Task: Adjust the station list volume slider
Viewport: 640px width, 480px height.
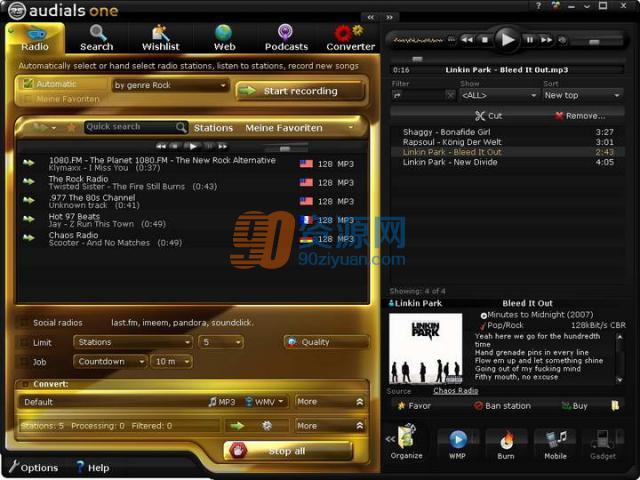Action: [x=286, y=149]
